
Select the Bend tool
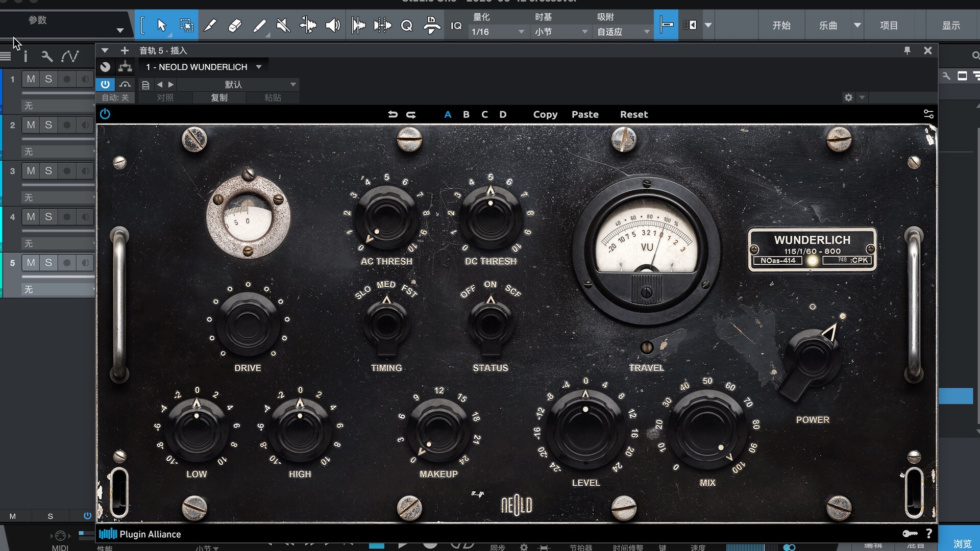[x=308, y=25]
